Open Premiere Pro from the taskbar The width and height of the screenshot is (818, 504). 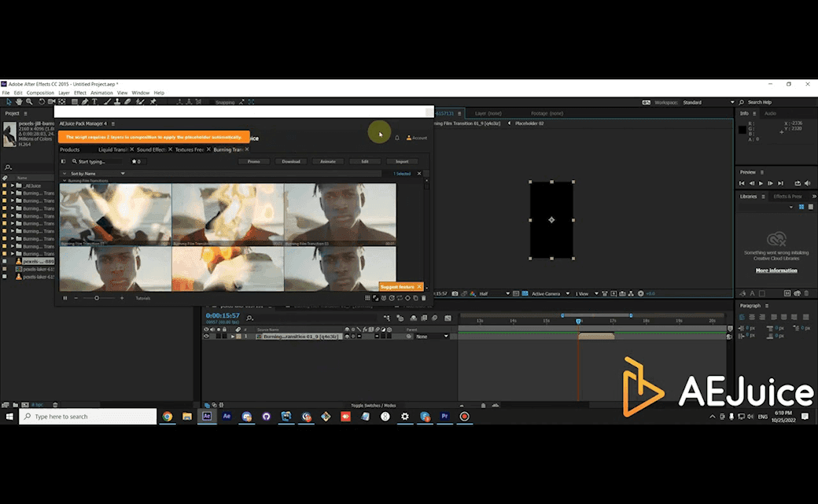(x=444, y=417)
